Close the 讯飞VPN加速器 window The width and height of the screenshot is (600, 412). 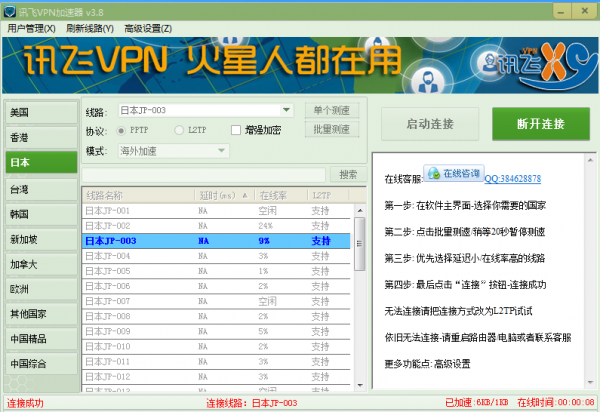point(585,11)
